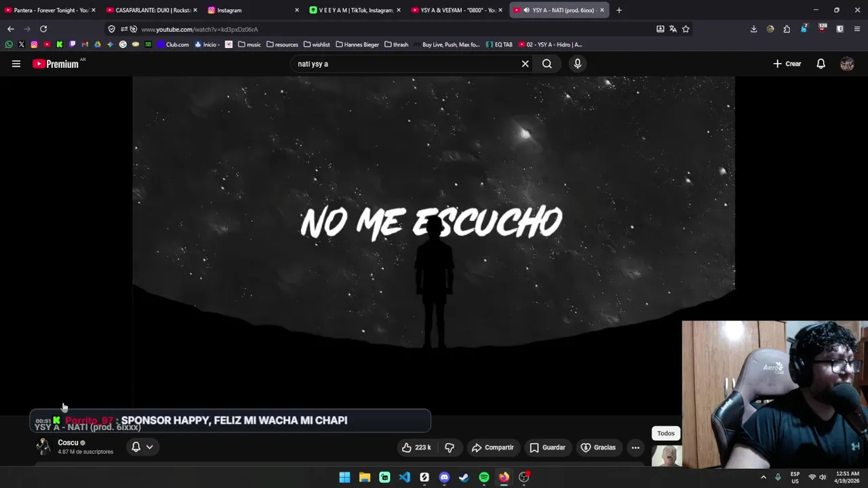Viewport: 868px width, 488px height.
Task: Open Visual Studio Code from the taskbar
Action: [x=404, y=477]
